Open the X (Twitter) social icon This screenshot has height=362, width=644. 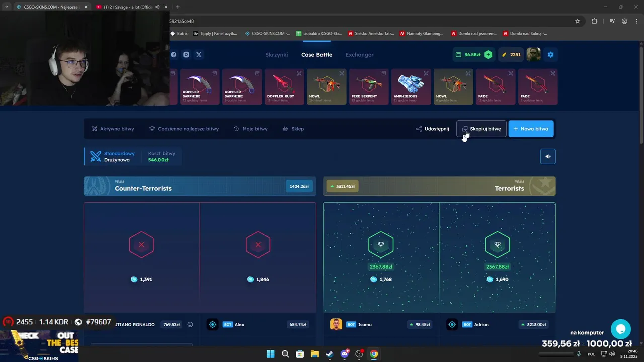tap(199, 55)
